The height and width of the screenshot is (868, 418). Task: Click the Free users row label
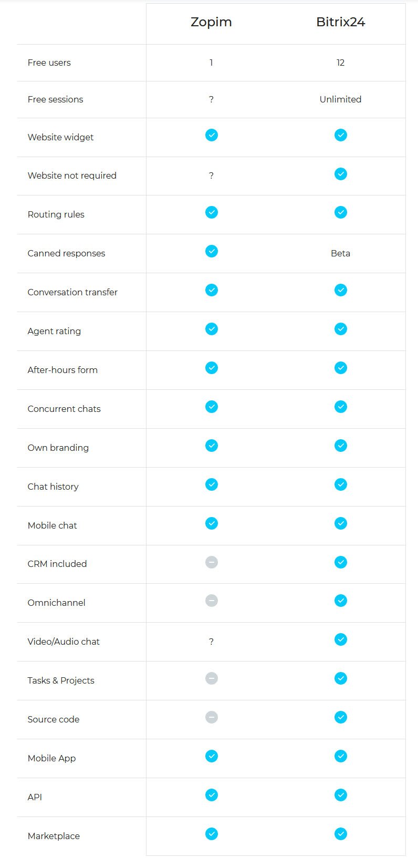click(x=49, y=63)
